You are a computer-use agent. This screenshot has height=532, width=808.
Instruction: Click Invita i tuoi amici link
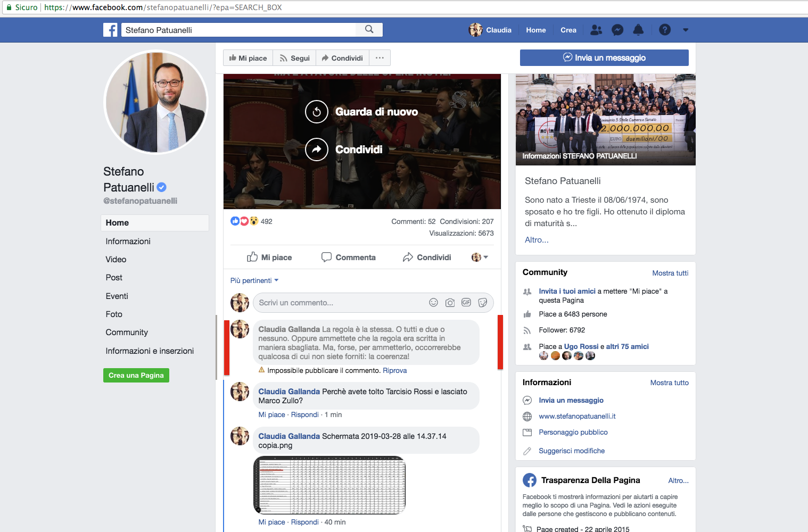coord(567,291)
